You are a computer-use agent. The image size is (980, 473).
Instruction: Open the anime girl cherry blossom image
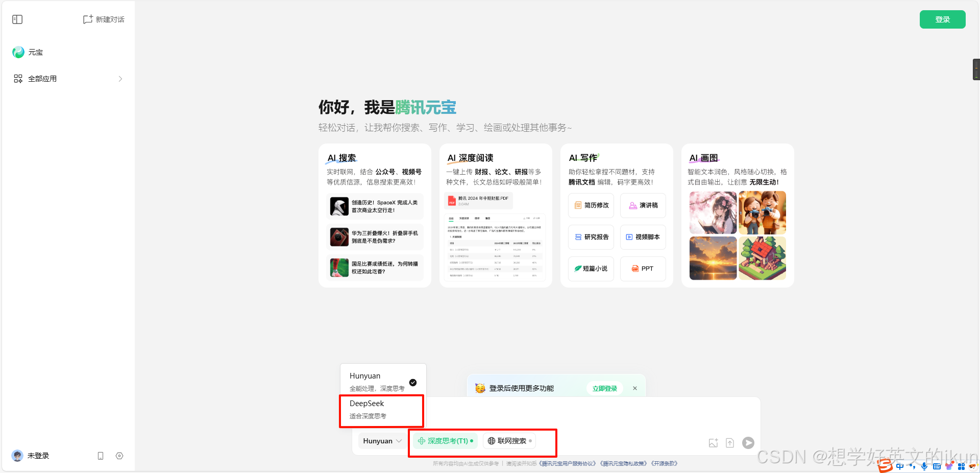[x=713, y=212]
